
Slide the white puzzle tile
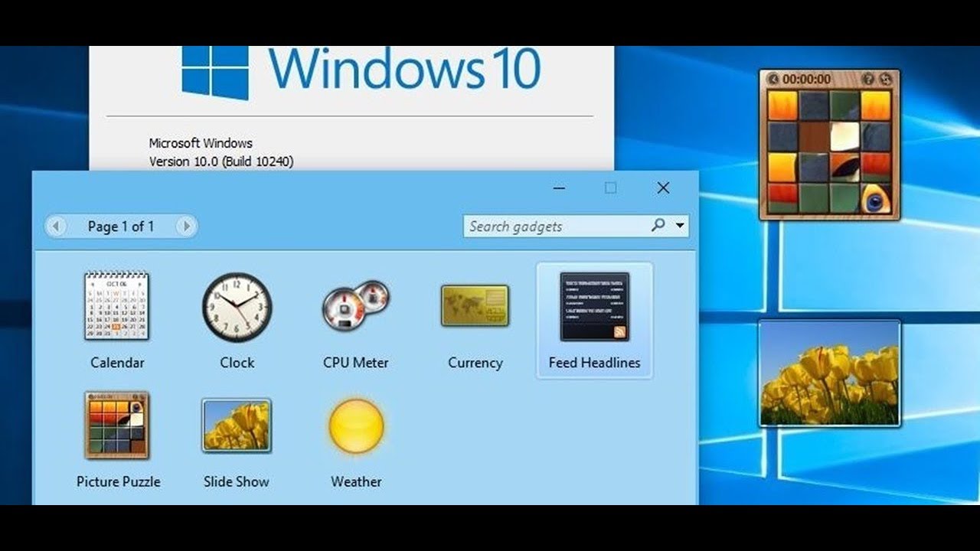click(x=845, y=137)
